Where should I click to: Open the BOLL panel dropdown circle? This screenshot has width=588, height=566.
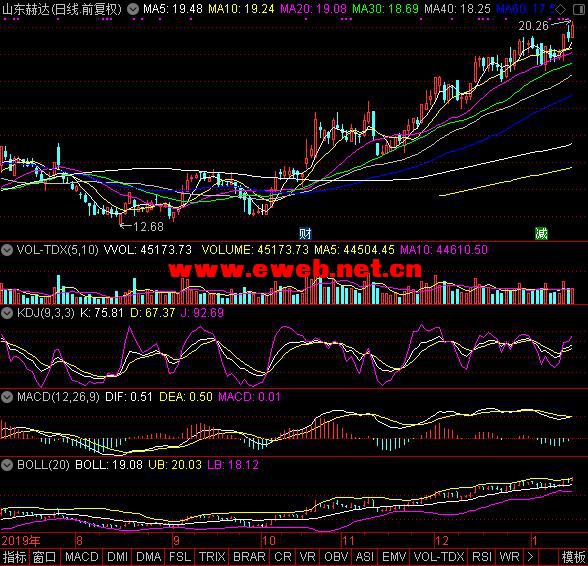(x=7, y=465)
